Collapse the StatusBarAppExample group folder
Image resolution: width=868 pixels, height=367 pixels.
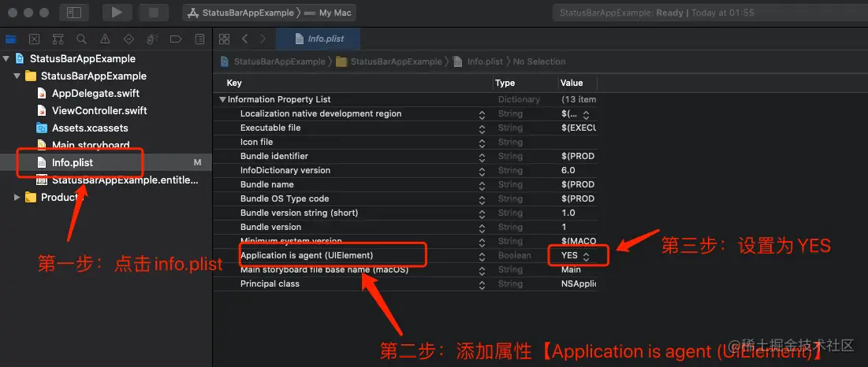point(17,76)
